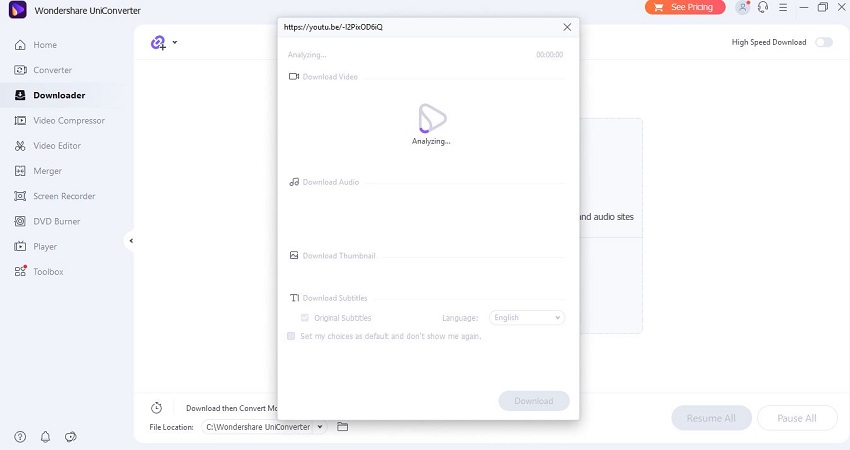
Task: Click the See Pricing button
Action: pos(685,7)
